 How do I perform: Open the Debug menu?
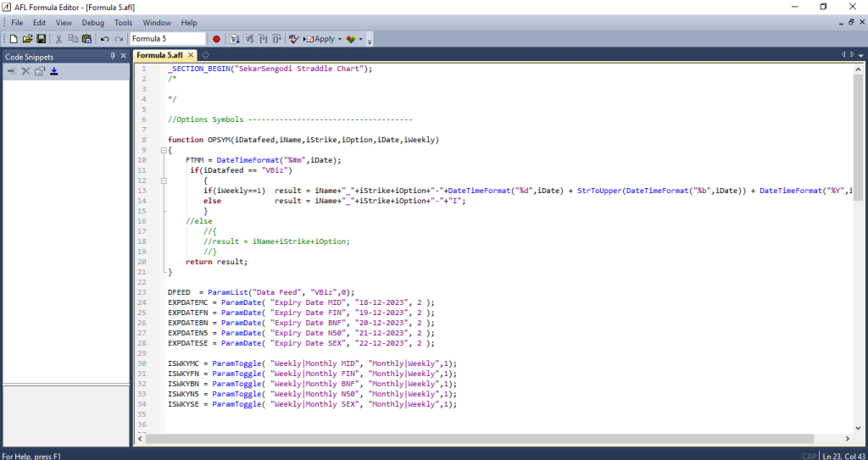93,23
